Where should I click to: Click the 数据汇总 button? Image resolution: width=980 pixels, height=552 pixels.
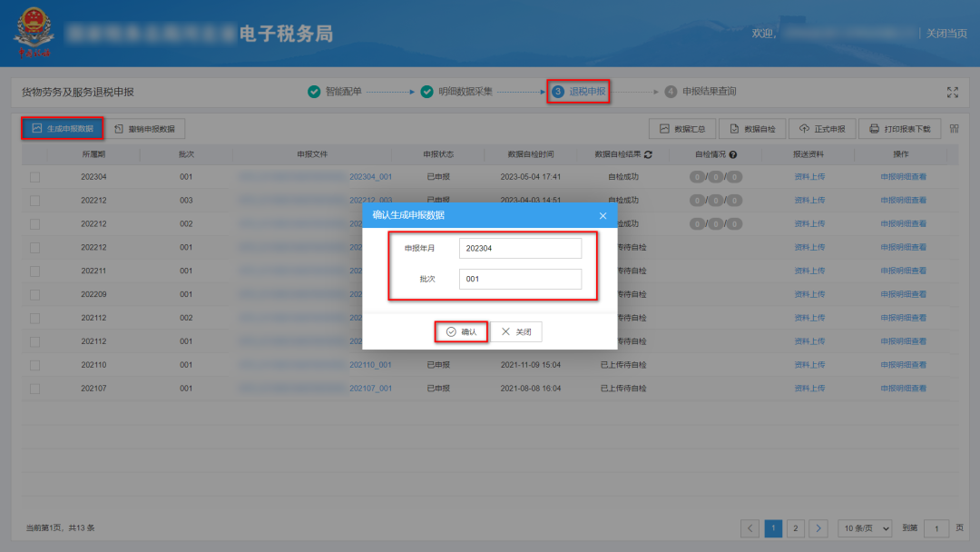click(682, 129)
